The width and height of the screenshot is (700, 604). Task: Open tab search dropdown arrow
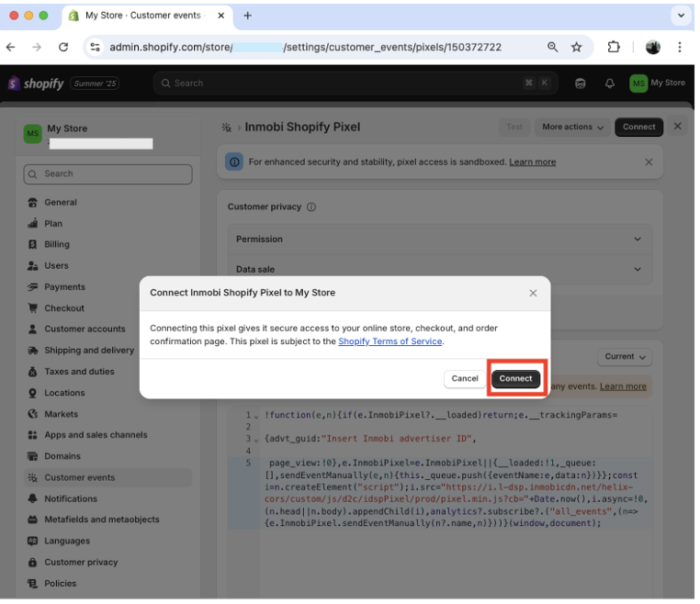click(x=681, y=16)
